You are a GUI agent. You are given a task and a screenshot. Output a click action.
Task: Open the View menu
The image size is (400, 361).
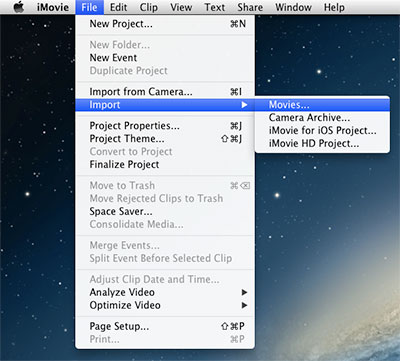[181, 7]
